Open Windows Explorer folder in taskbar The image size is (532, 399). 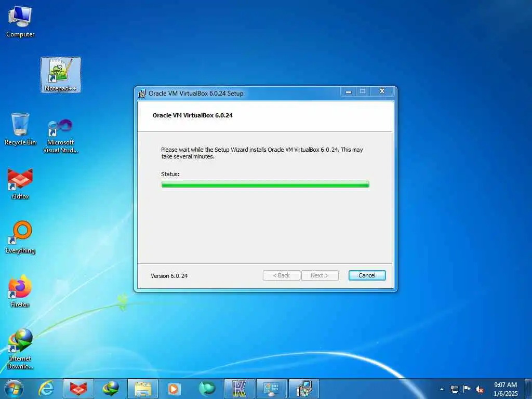pos(143,389)
